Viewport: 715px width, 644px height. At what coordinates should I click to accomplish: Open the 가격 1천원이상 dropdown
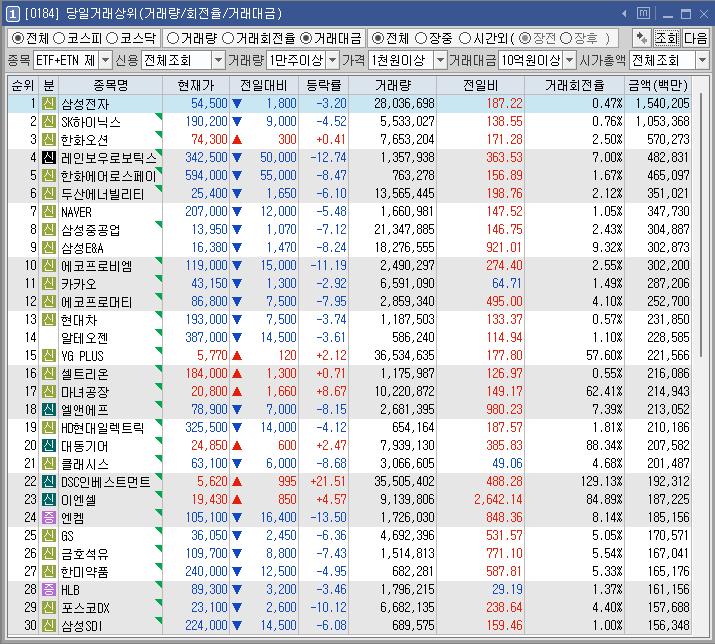coord(440,60)
